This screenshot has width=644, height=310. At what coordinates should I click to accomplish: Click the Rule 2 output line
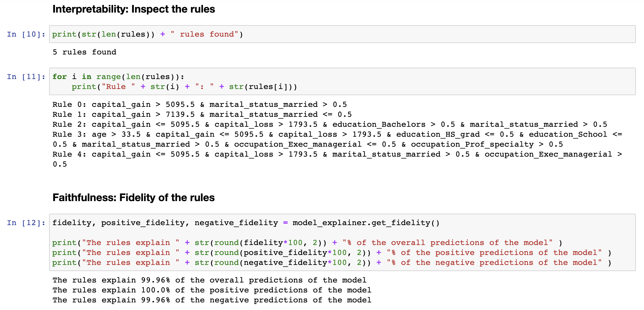click(x=330, y=124)
